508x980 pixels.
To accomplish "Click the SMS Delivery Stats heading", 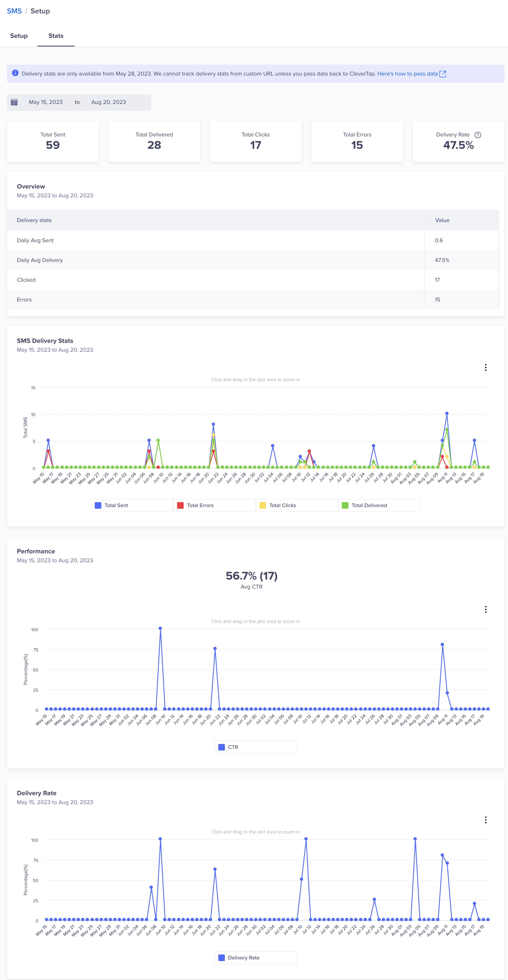I will coord(45,341).
